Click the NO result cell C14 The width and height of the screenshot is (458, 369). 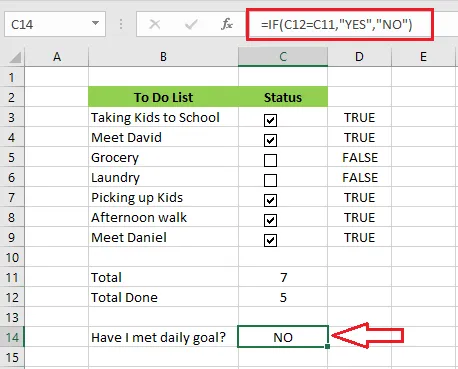pyautogui.click(x=283, y=337)
